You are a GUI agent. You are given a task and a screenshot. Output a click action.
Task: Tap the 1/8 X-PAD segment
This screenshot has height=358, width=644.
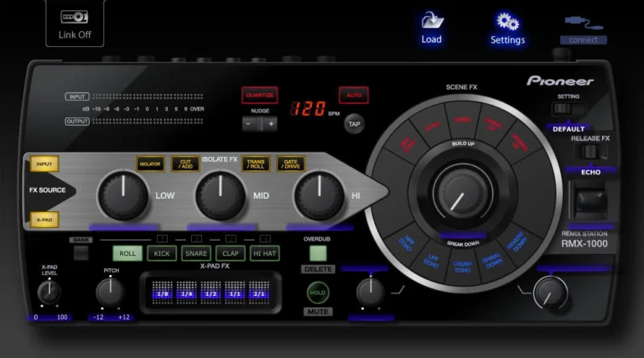pos(163,293)
